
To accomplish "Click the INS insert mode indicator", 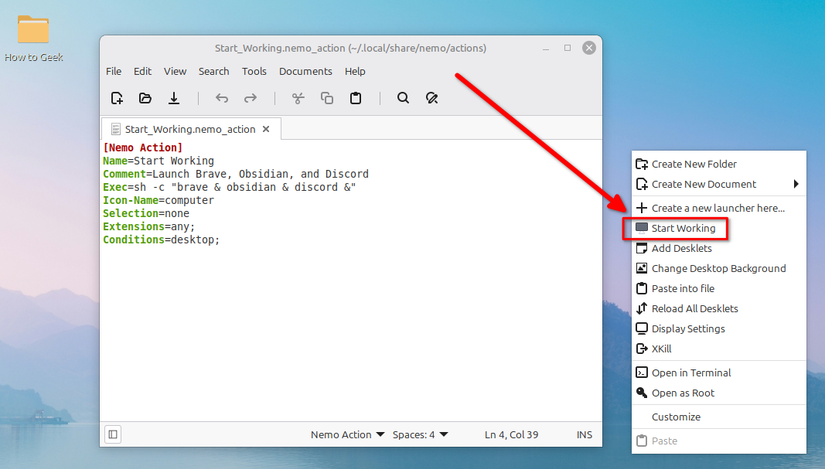I will [584, 435].
